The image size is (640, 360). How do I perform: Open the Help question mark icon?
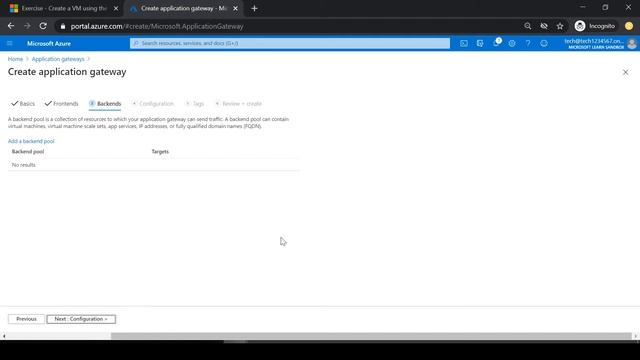(528, 43)
